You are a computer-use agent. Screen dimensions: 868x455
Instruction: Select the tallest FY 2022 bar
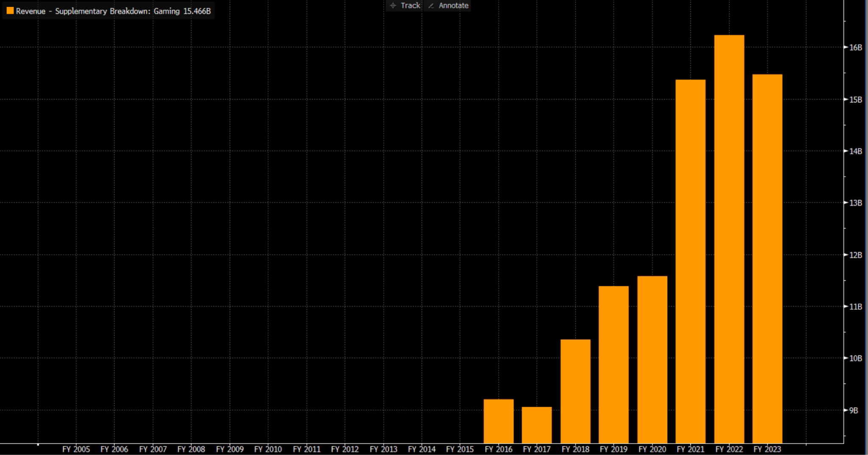coord(729,239)
